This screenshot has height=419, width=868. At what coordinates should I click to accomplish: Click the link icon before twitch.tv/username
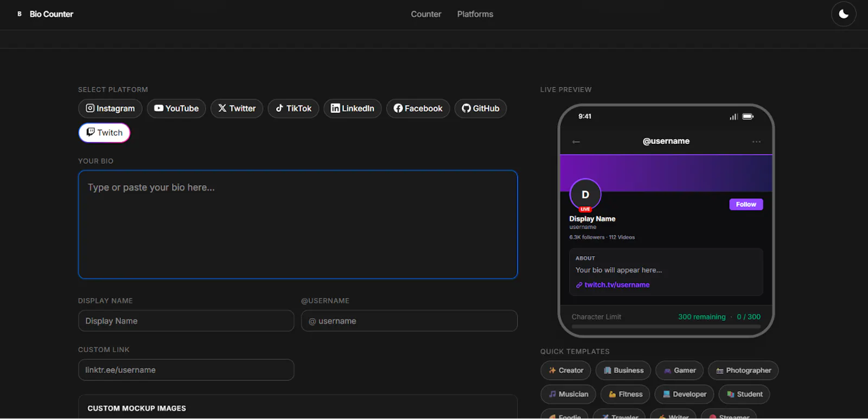[579, 285]
